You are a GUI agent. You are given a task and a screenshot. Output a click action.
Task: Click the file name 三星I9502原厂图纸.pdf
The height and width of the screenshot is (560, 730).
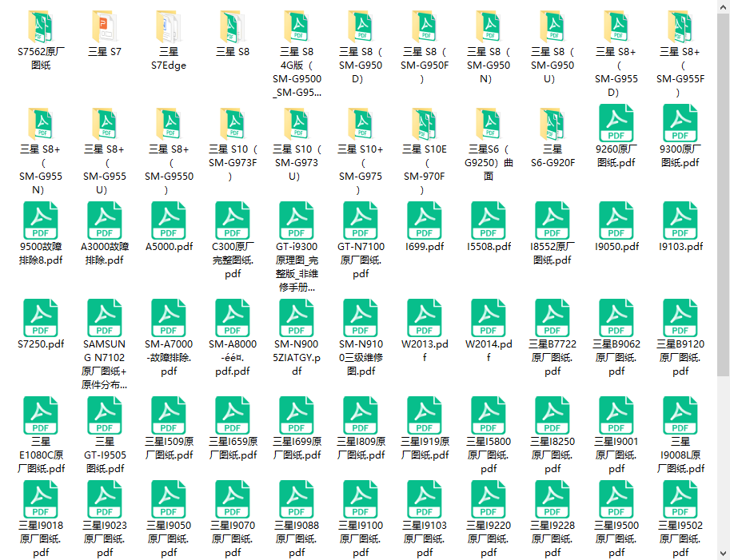(x=680, y=539)
